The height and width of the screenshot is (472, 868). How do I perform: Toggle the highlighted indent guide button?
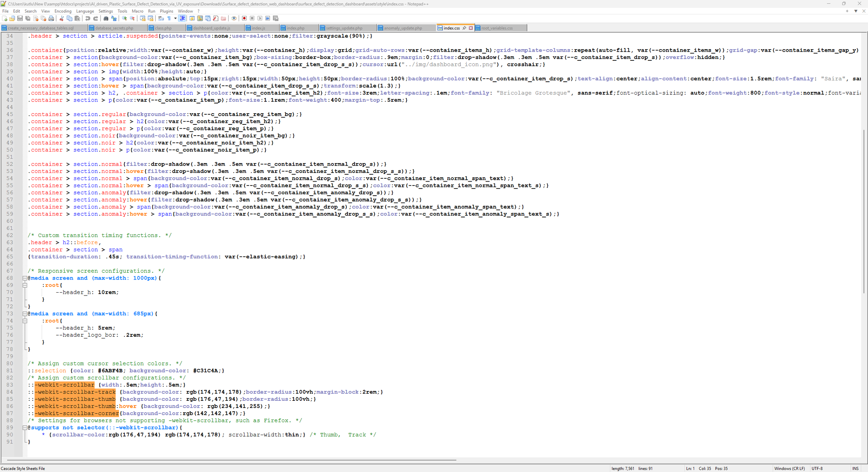click(182, 18)
